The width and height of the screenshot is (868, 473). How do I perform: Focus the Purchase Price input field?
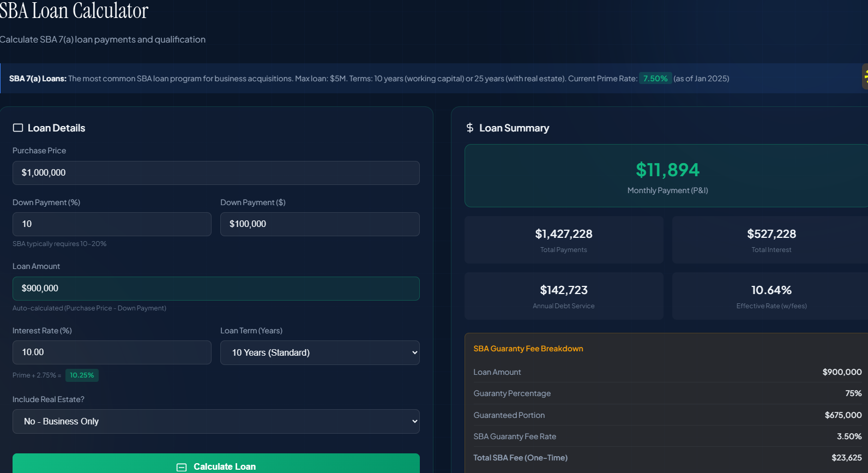tap(216, 173)
